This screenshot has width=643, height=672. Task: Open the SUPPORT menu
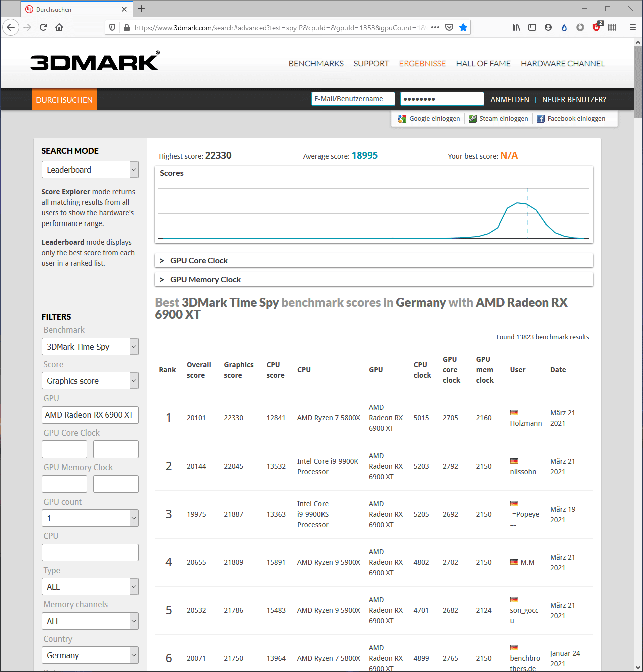371,64
